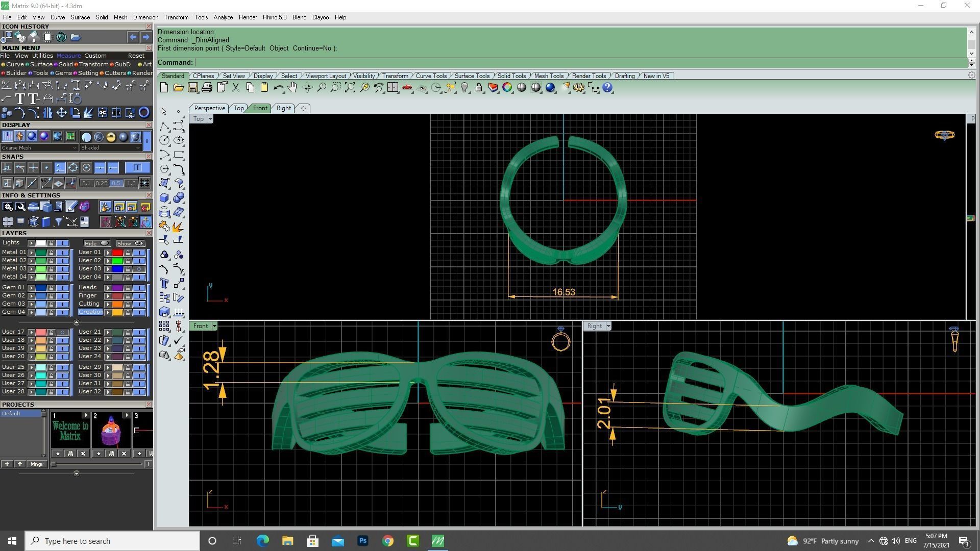Toggle visibility of User 17 layer
The image size is (980, 551).
pos(63,332)
